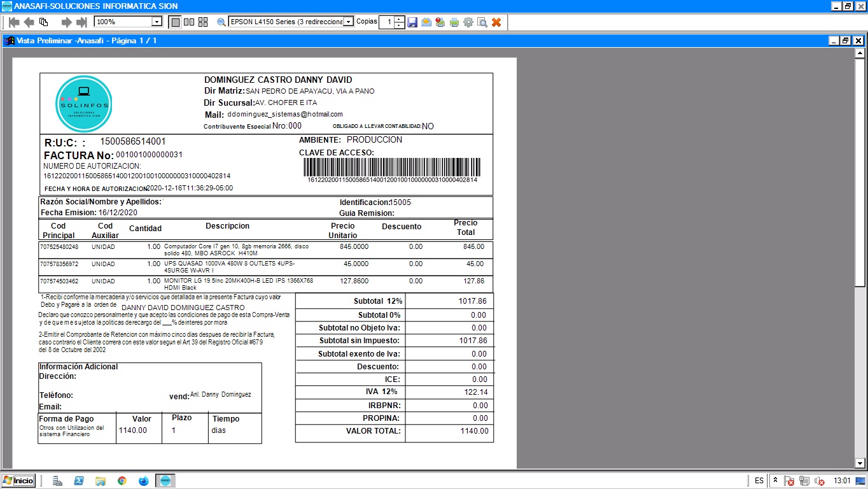
Task: Click the Inicio start button
Action: click(x=18, y=481)
